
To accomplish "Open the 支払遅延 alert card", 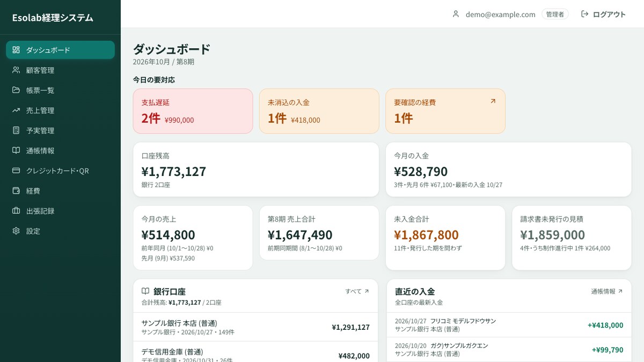I will point(193,111).
